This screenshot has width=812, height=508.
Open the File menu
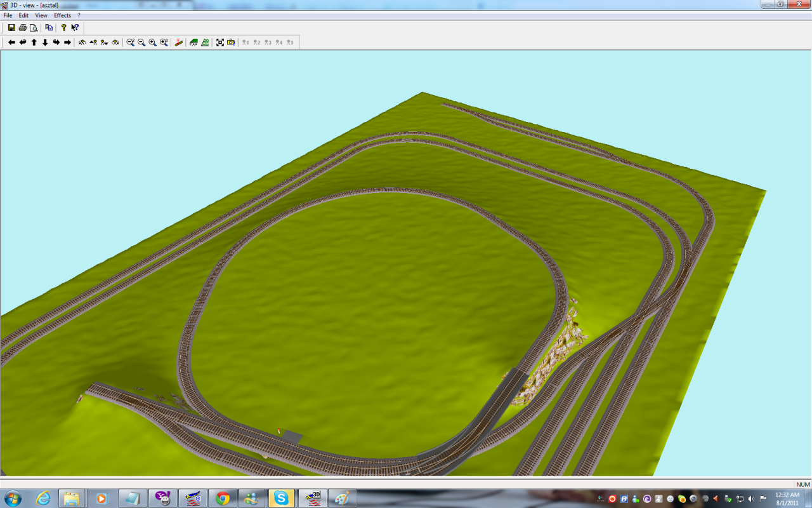click(8, 15)
